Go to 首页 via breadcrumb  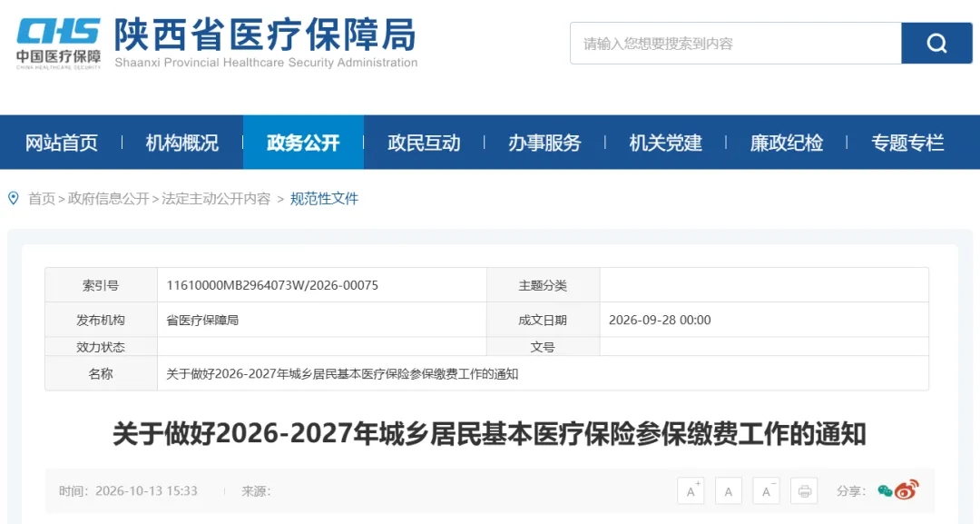[42, 199]
